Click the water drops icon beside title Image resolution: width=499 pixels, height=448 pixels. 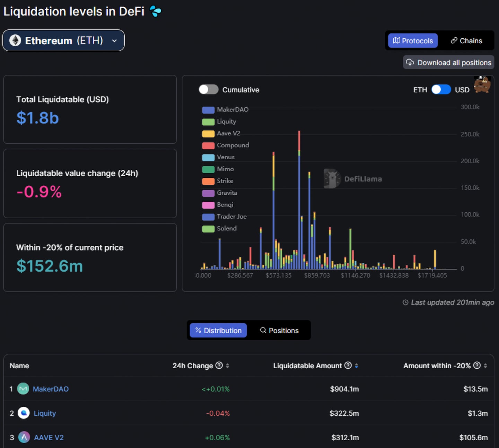155,11
